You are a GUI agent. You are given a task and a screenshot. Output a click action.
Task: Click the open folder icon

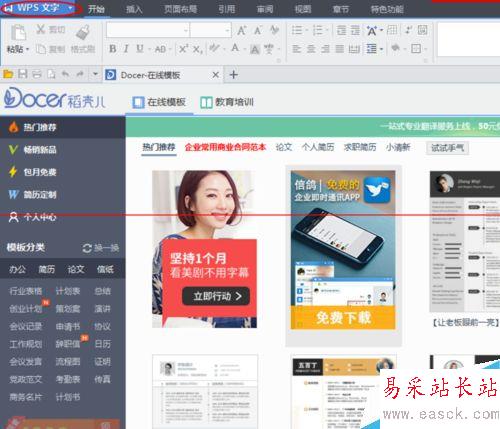[x=8, y=74]
